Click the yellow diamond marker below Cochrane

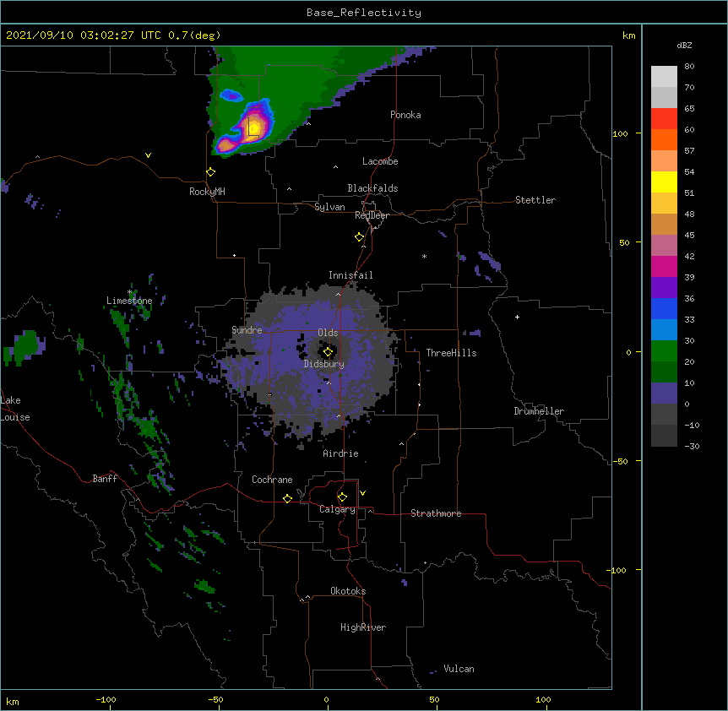[x=287, y=498]
